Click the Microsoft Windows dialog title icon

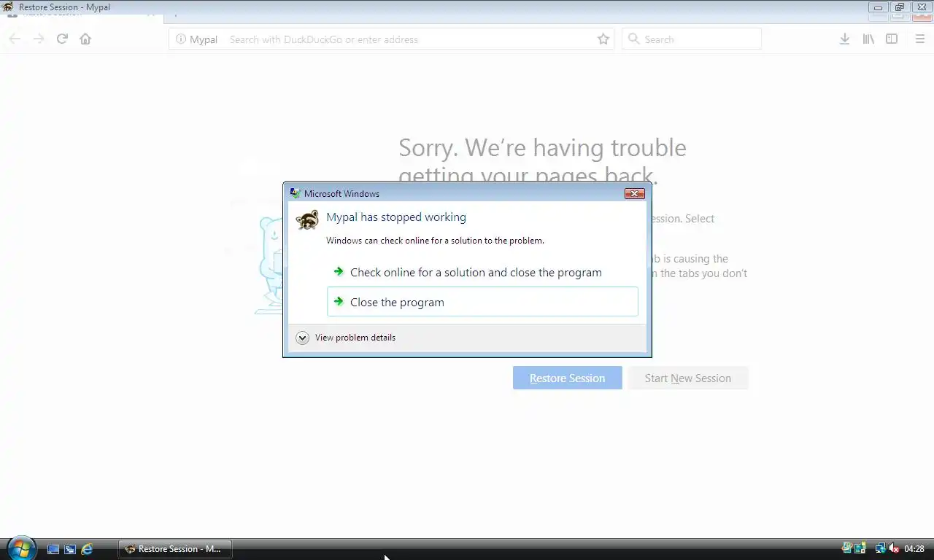click(x=295, y=193)
